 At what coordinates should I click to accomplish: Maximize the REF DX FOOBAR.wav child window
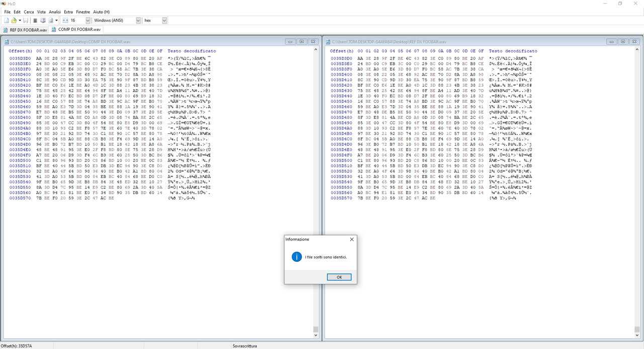click(x=623, y=41)
